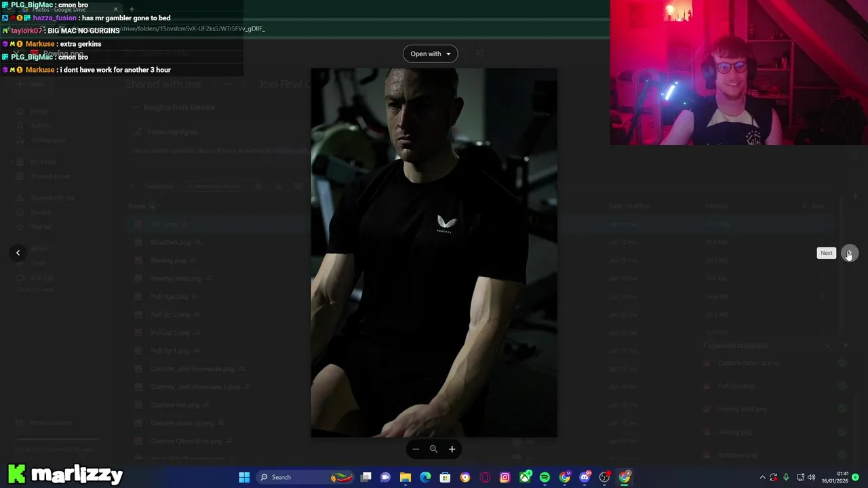Open Spotify from the taskbar
This screenshot has width=868, height=488.
coord(545,477)
